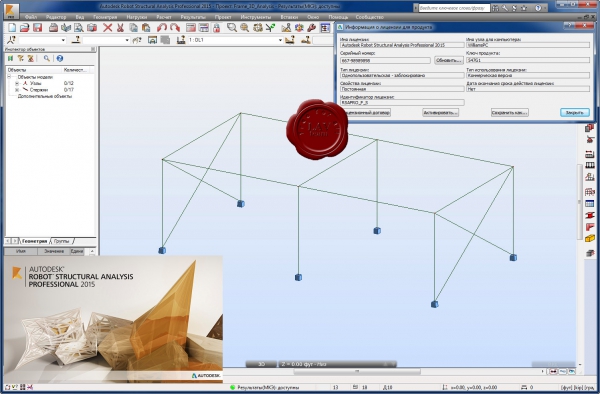This screenshot has width=600, height=394.
Task: Open the Результаты menu
Action: pos(193,17)
